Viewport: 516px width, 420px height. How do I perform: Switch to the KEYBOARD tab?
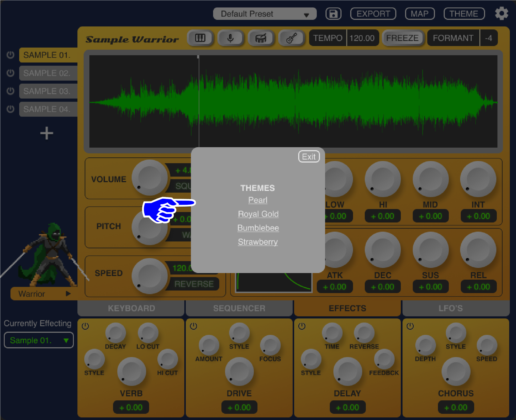(x=131, y=308)
